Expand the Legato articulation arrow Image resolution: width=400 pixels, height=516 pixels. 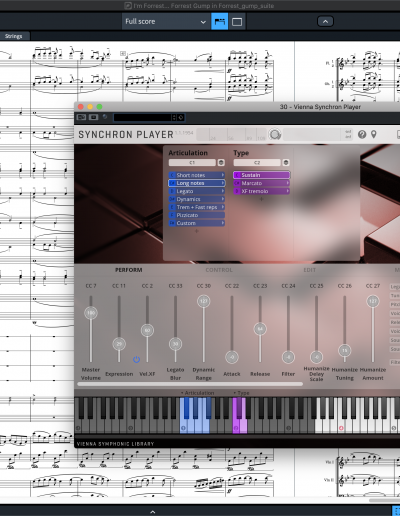click(x=223, y=191)
